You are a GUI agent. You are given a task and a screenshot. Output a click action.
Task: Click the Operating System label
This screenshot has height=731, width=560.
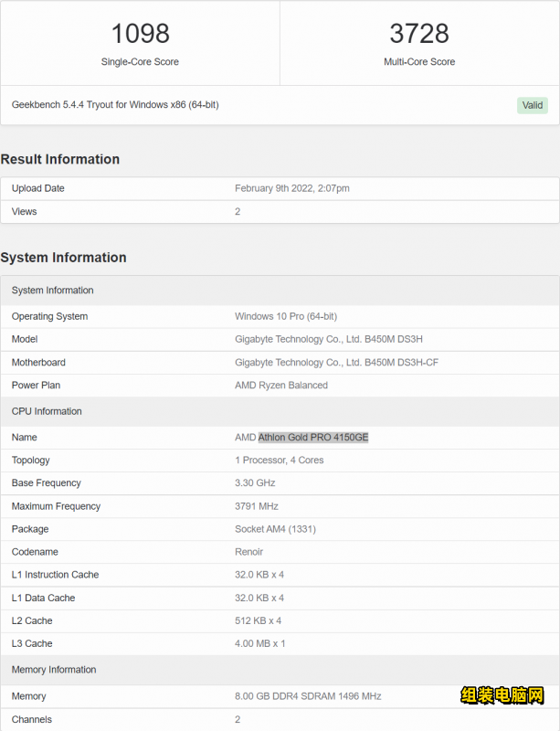pos(49,316)
